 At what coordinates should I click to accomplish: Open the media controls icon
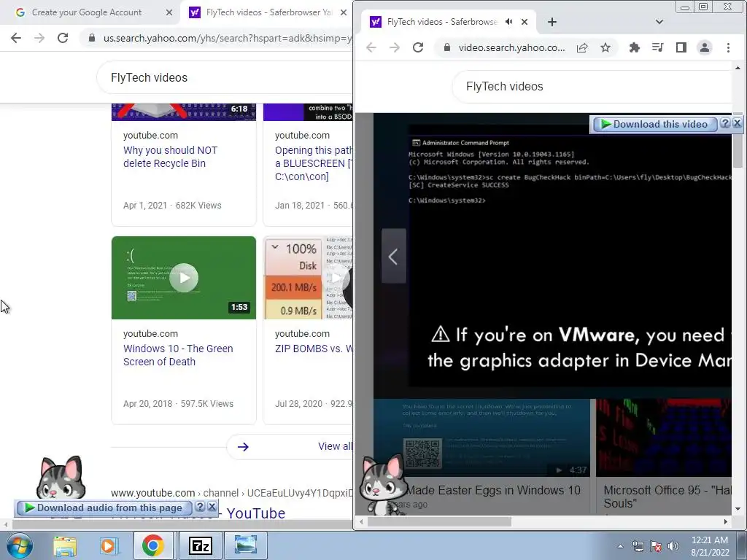point(657,47)
